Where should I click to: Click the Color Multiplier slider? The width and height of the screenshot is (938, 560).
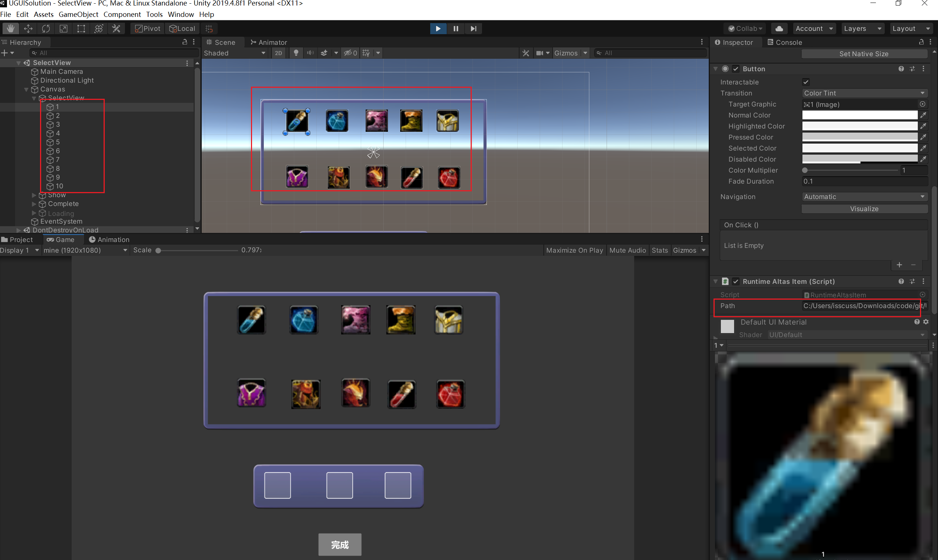click(x=851, y=170)
